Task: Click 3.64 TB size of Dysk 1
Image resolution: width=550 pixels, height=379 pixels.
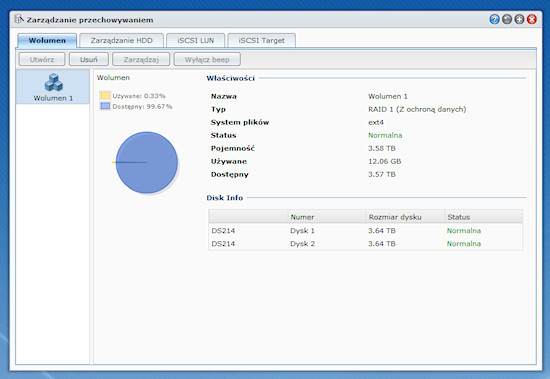Action: click(x=382, y=231)
